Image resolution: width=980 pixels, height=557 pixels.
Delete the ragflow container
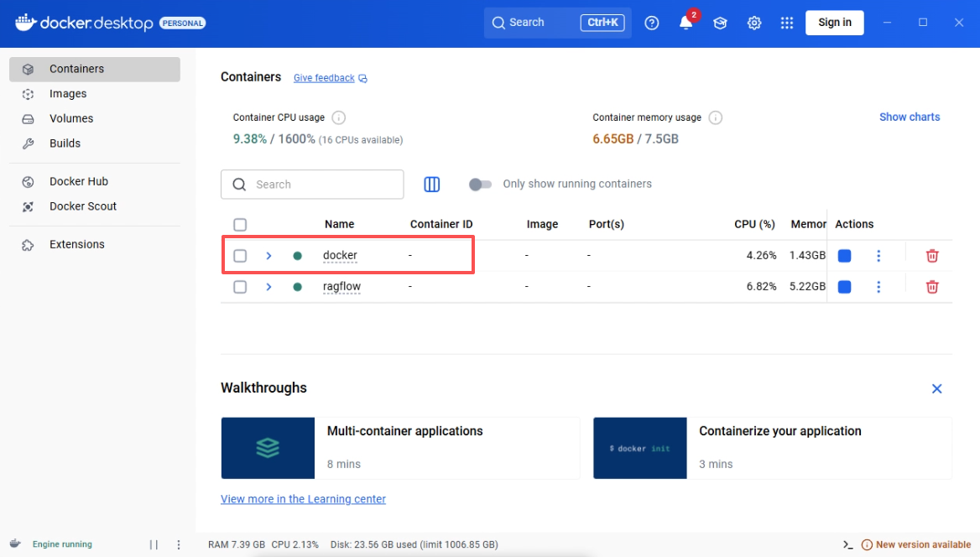click(932, 287)
